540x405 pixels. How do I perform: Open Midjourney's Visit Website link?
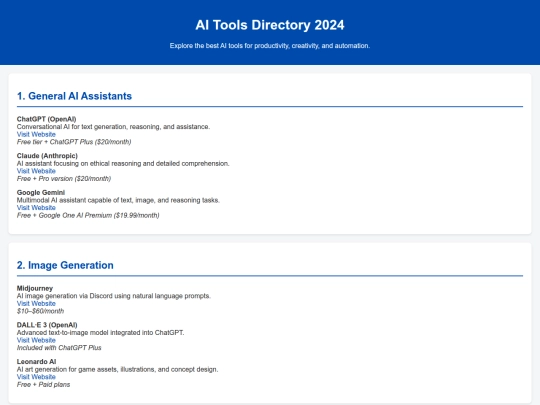[x=36, y=303]
